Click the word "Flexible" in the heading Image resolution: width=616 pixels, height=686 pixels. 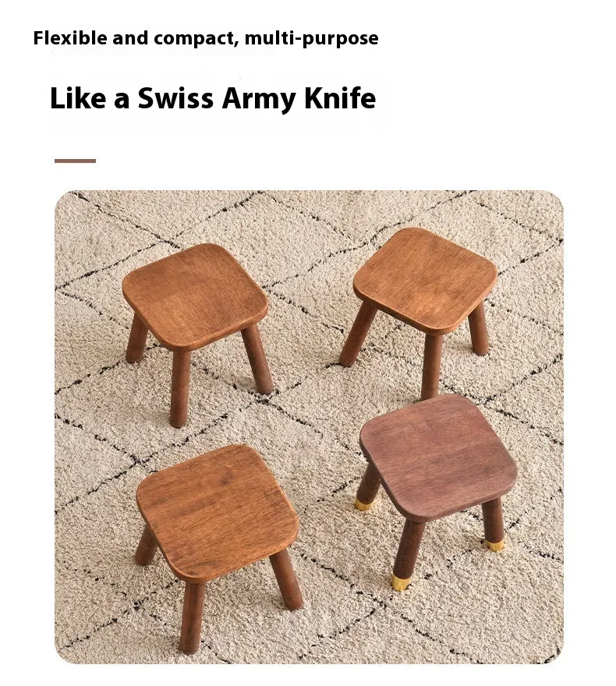70,37
